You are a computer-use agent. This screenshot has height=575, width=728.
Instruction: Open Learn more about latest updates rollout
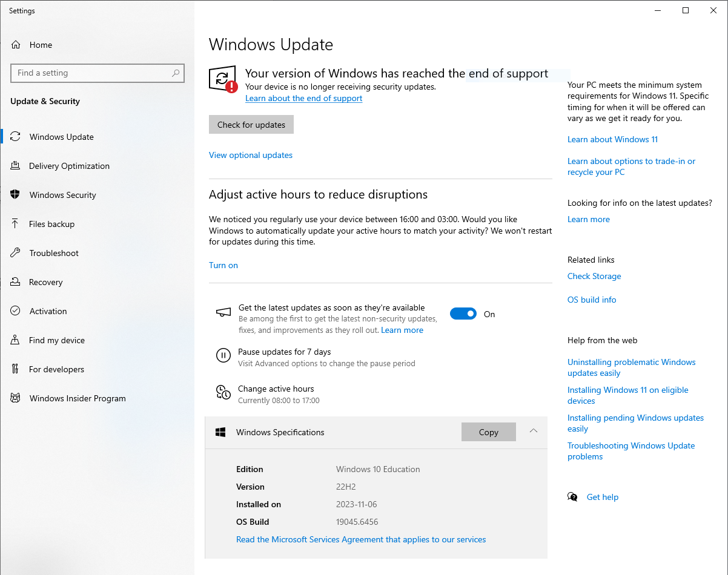pos(402,330)
